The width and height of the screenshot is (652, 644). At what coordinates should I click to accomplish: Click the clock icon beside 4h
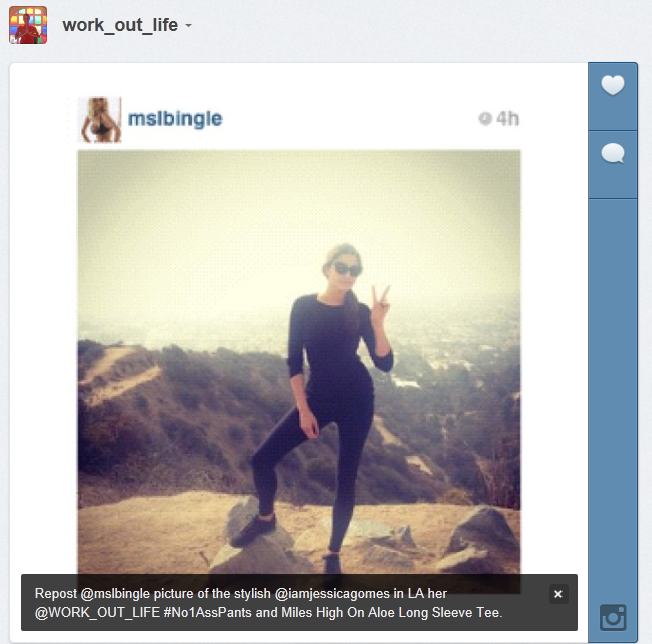coord(484,118)
